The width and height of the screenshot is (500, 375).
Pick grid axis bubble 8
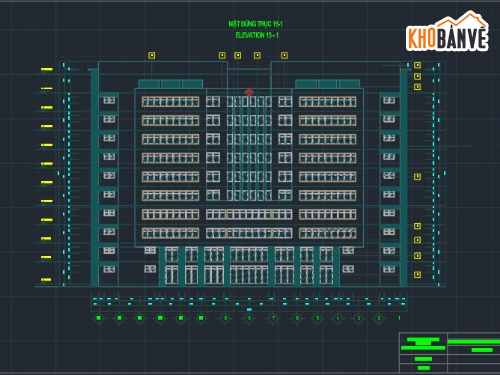click(249, 318)
